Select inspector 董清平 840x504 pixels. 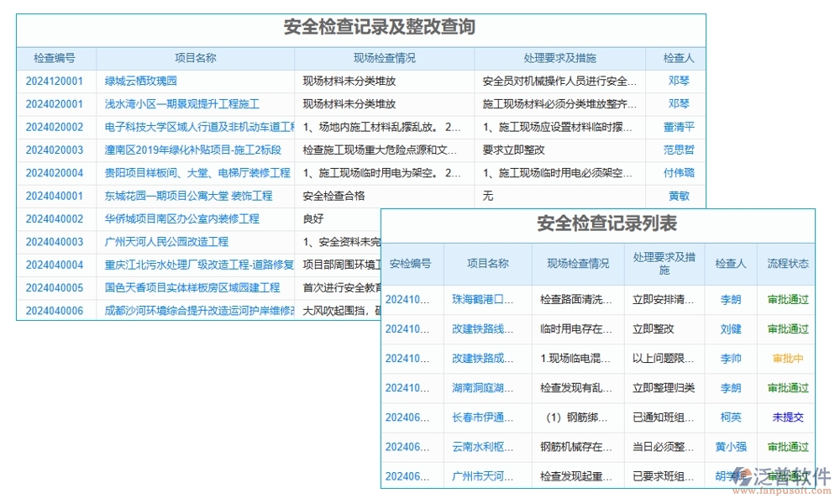[x=678, y=128]
